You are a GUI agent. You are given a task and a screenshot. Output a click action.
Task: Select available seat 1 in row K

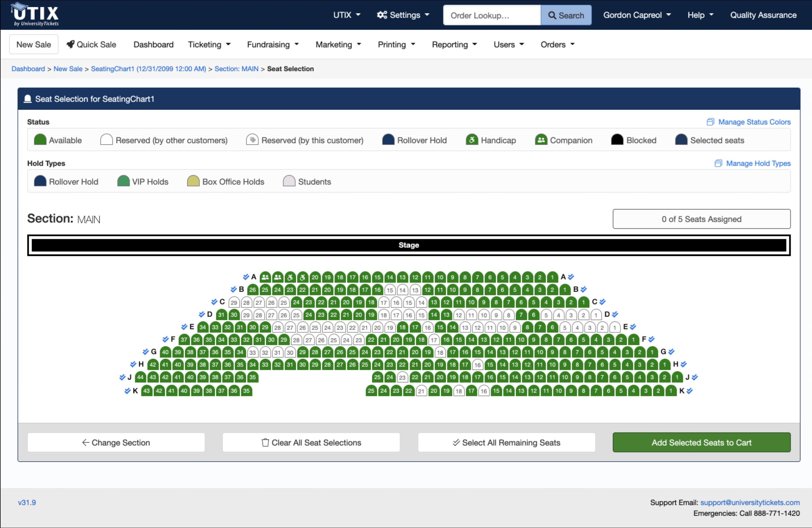(x=671, y=391)
